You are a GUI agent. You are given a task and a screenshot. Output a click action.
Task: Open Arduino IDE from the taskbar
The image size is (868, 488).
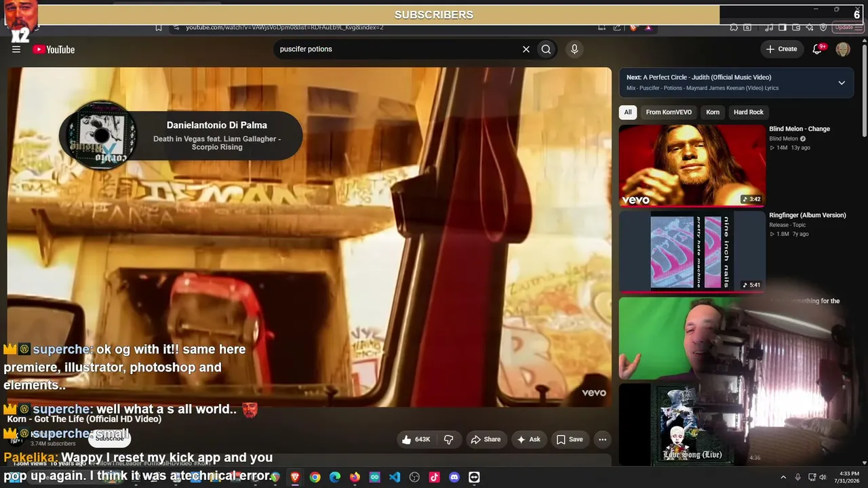coord(374,477)
